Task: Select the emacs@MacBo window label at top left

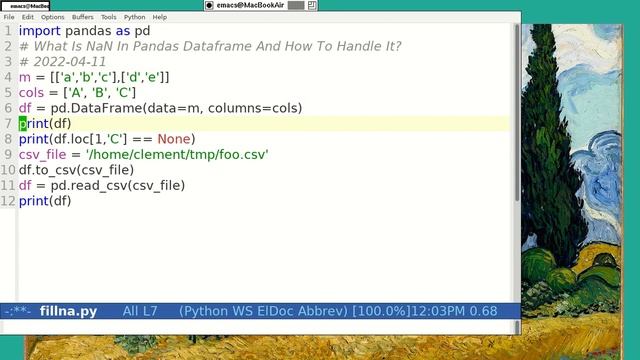Action: point(26,6)
